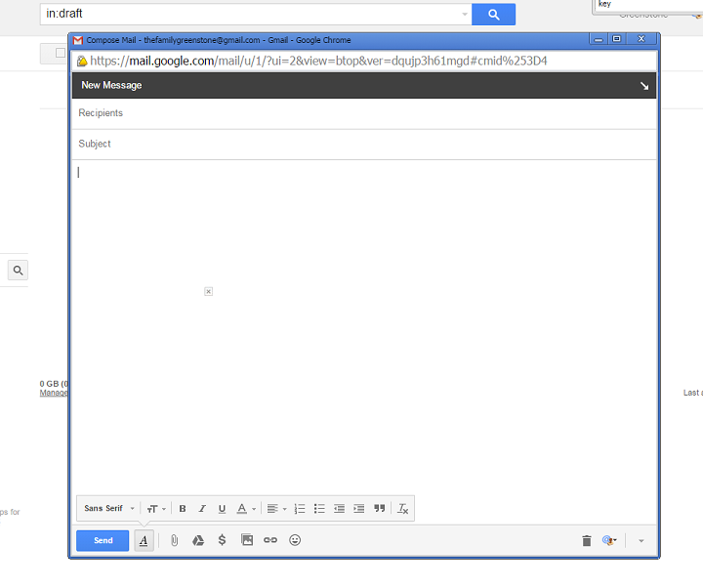
Task: Toggle the formatting options button
Action: [144, 540]
